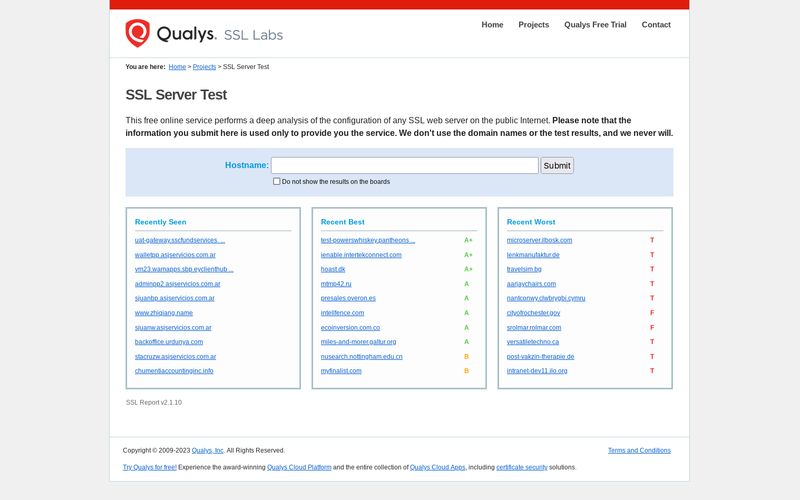
Task: Open srolmar.rolmar.com link
Action: pos(534,328)
